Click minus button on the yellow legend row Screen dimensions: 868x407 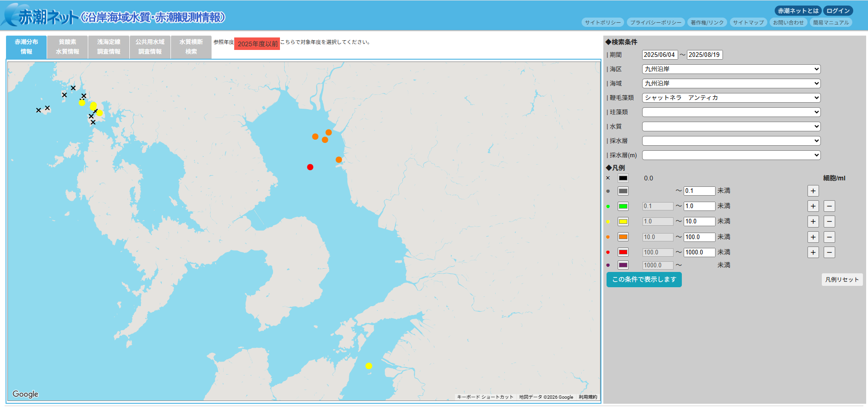coord(829,222)
